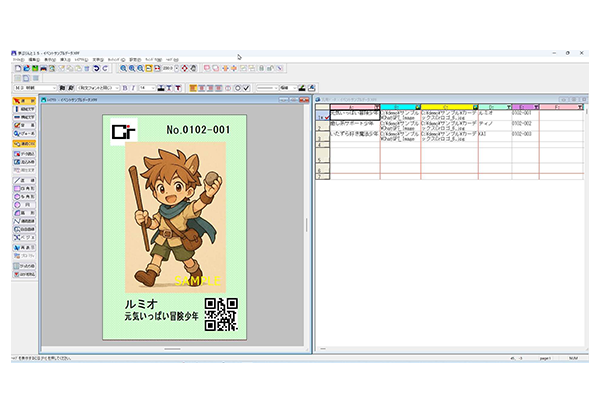Screen dimensions: 600x413
Task: Create a new document with the toolbar icon
Action: coord(17,68)
